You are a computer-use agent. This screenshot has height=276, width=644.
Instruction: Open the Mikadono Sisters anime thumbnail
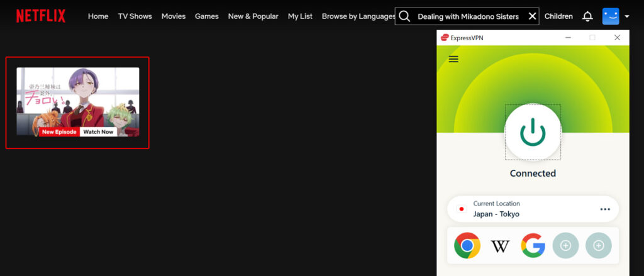tap(77, 102)
